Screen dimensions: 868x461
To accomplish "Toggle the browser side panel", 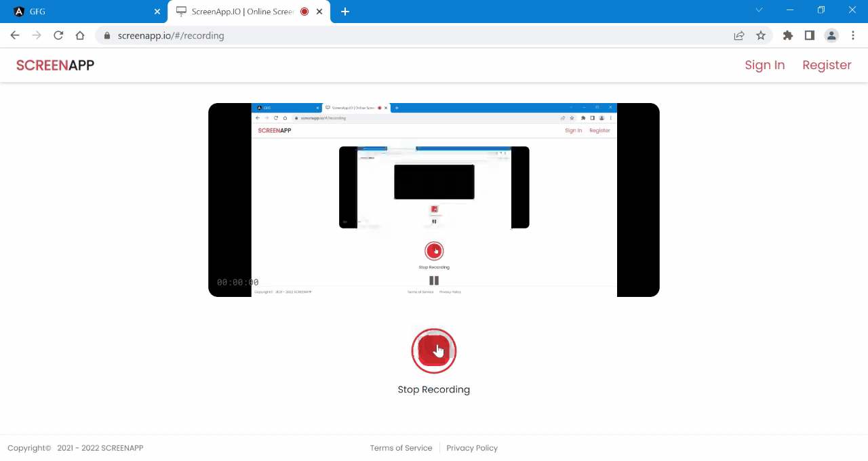I will [x=809, y=35].
